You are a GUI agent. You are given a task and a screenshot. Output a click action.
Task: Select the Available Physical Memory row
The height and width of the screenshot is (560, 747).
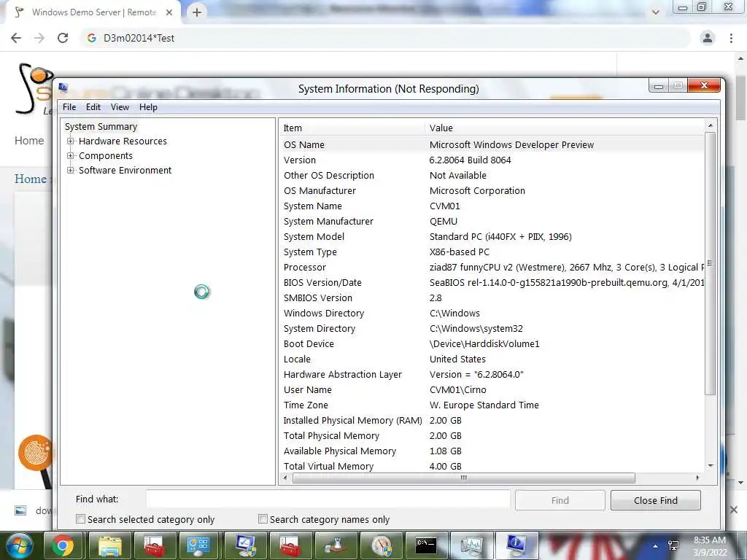(x=492, y=451)
